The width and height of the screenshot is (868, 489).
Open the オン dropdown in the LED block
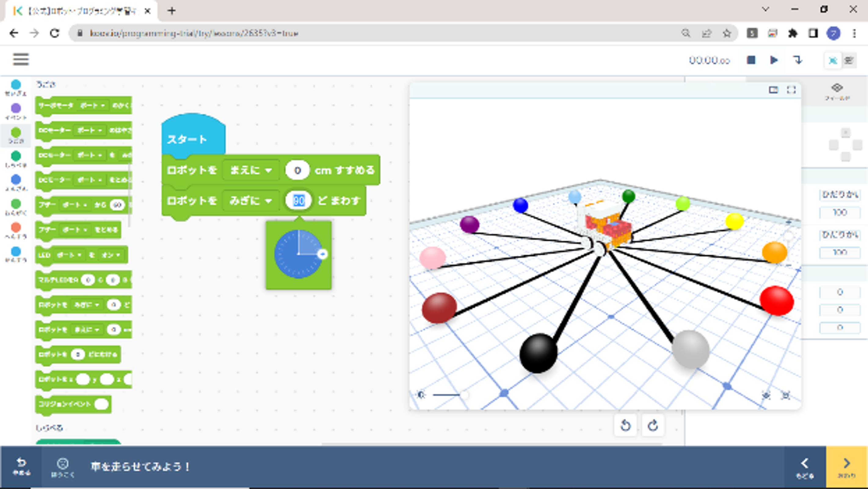[111, 255]
